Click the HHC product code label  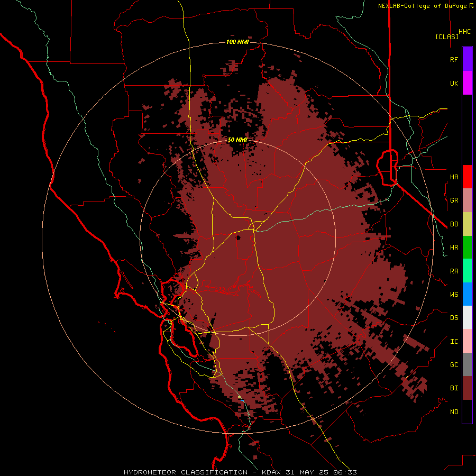pyautogui.click(x=464, y=32)
